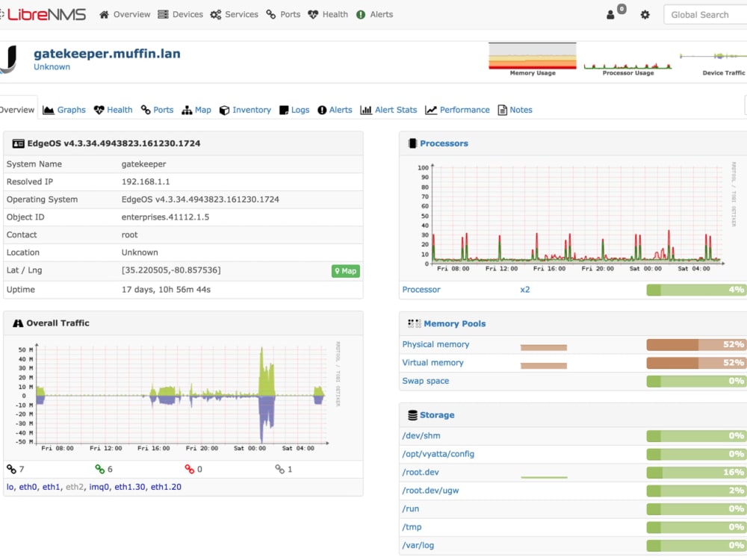The image size is (747, 560).
Task: Open the gatekeeper.muffin.lan device link
Action: [x=107, y=53]
